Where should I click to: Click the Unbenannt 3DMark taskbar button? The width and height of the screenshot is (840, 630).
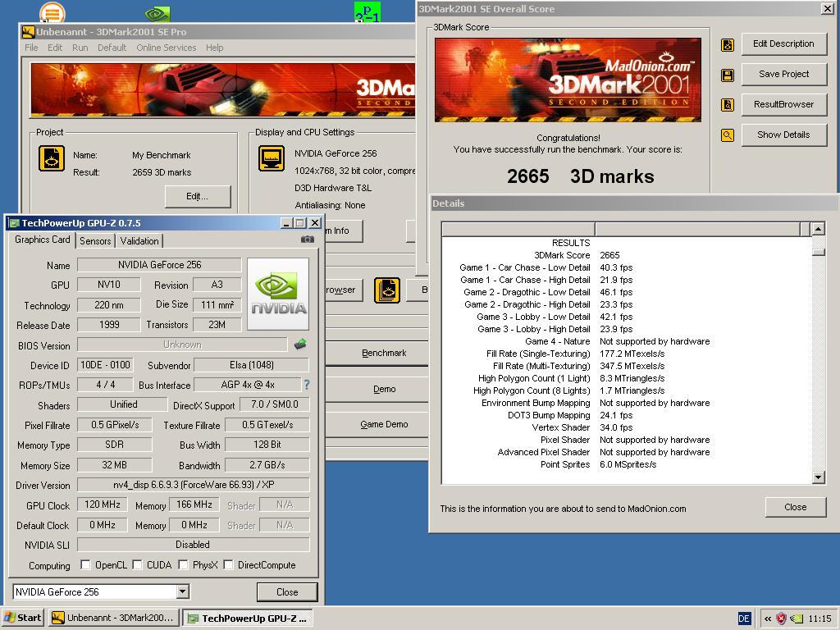(x=113, y=619)
